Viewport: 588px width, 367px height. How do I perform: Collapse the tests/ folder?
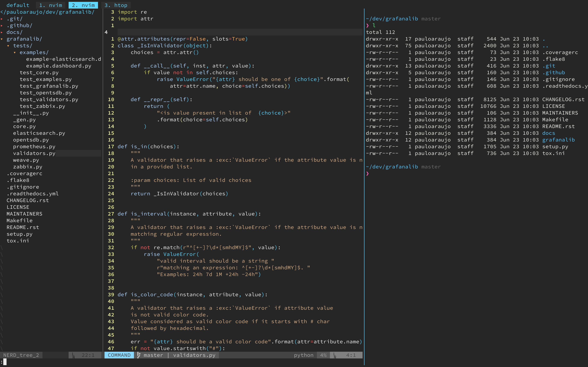coord(8,46)
